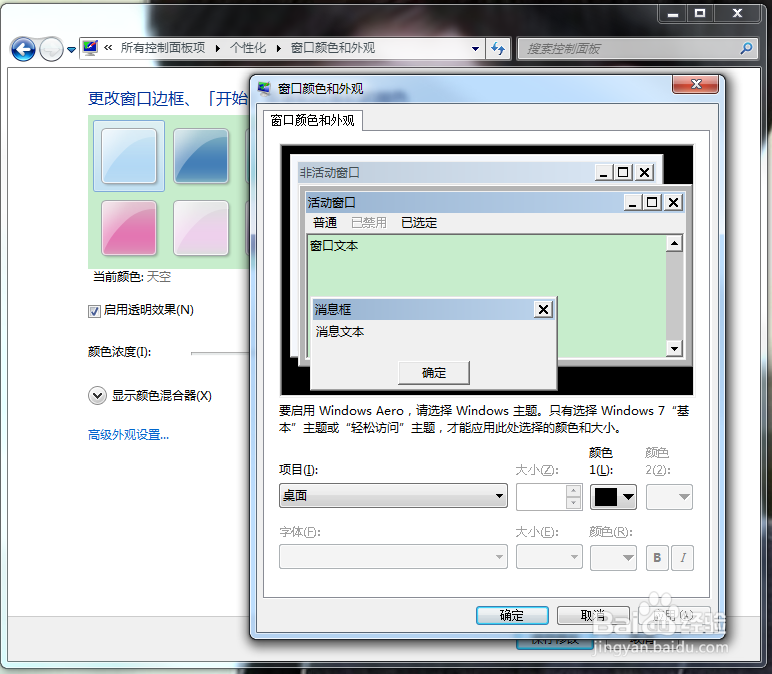Open the address bar history dropdown arrow
Image resolution: width=772 pixels, height=674 pixels.
(x=475, y=49)
